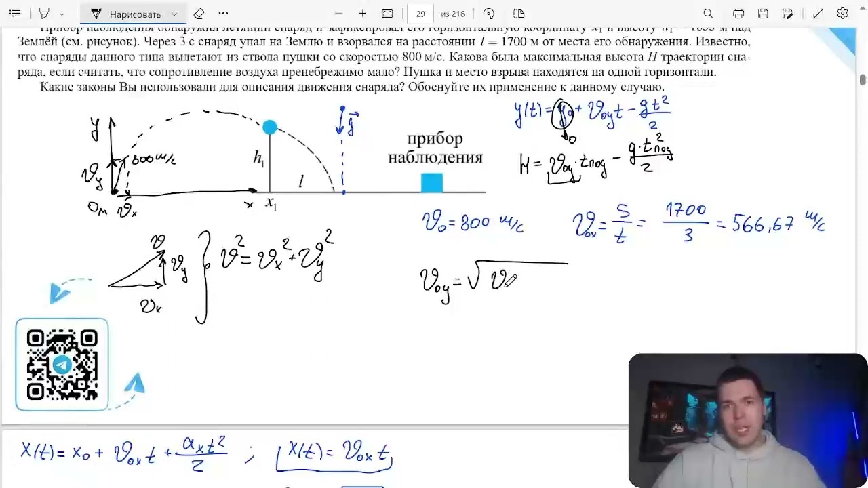868x488 pixels.
Task: Save the PDF file
Action: tap(763, 14)
